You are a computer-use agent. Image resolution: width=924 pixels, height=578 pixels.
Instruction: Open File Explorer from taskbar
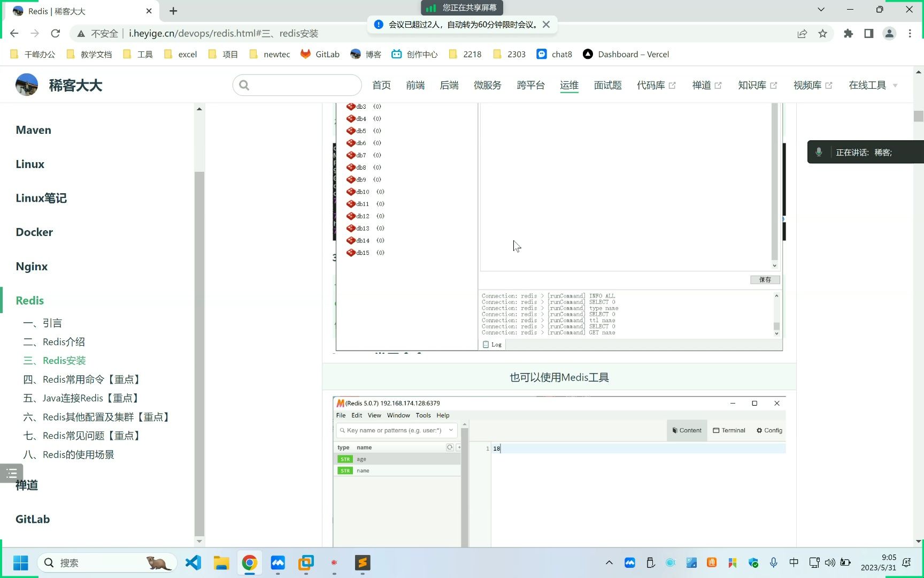click(221, 563)
